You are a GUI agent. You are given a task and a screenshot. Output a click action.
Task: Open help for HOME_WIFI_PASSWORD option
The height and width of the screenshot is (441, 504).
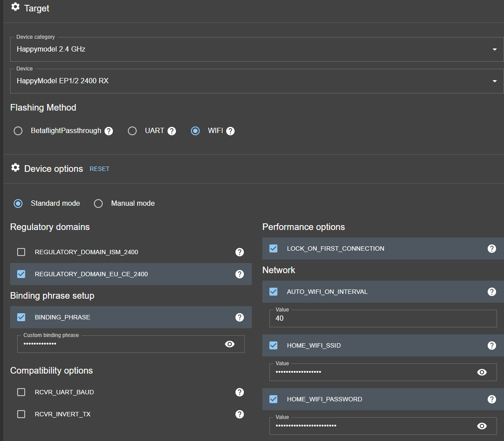point(492,399)
